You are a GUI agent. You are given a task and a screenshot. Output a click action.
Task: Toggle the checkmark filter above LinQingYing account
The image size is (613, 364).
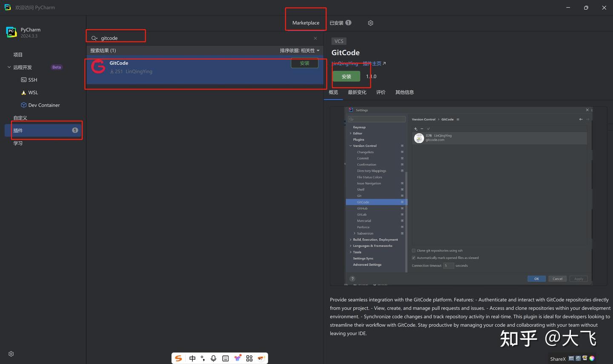[428, 128]
